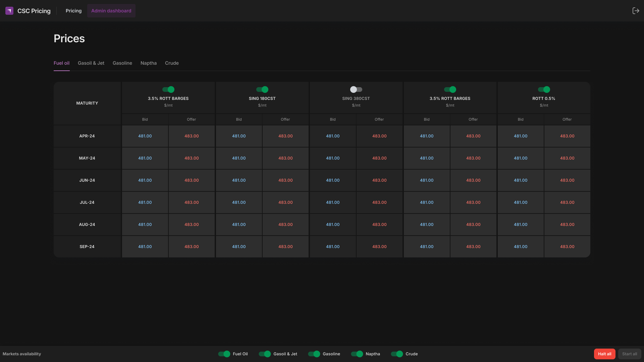644x362 pixels.
Task: Click SING 180CST bid for SEP-24
Action: (239, 247)
